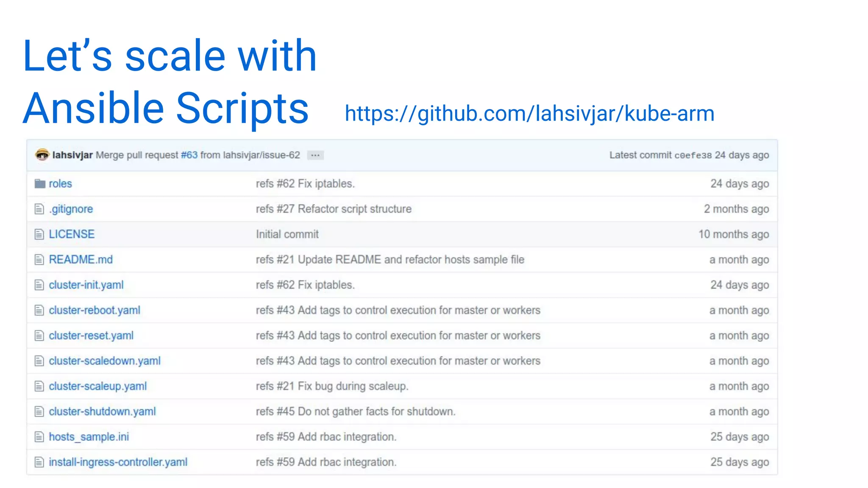This screenshot has height=488, width=868.
Task: Click '25 days ago' in install-ingress-controller.yaml row
Action: 740,462
